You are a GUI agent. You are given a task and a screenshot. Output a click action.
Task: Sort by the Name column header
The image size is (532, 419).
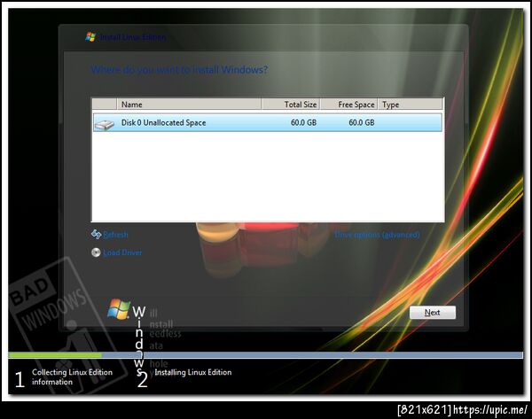(x=189, y=105)
